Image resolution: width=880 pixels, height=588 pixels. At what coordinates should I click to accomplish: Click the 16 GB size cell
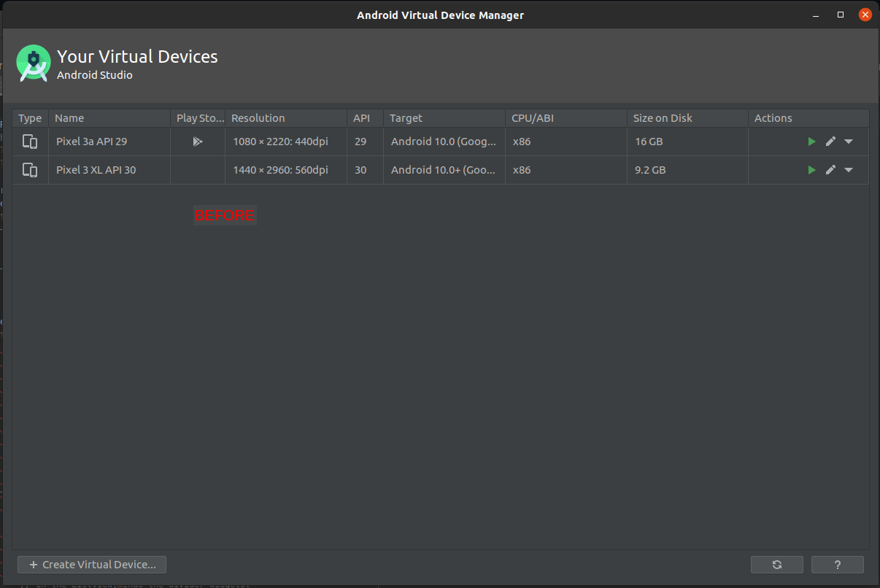[x=688, y=142]
